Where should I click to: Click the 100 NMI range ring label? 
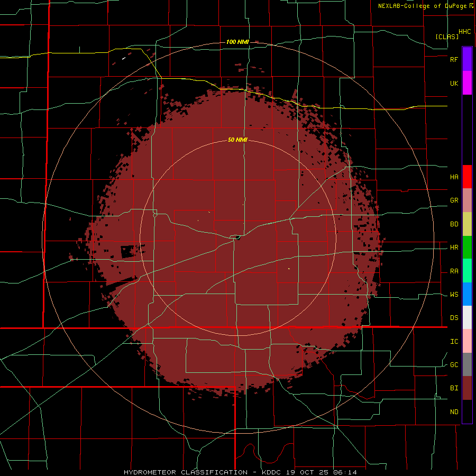237,42
